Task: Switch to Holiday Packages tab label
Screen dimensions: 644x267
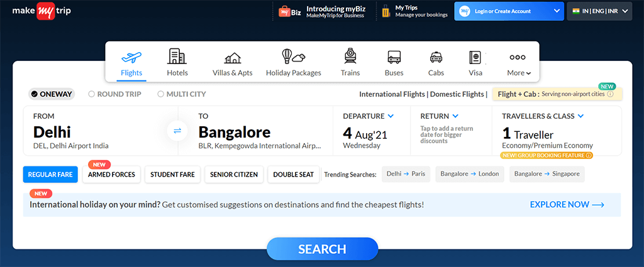Action: (293, 73)
